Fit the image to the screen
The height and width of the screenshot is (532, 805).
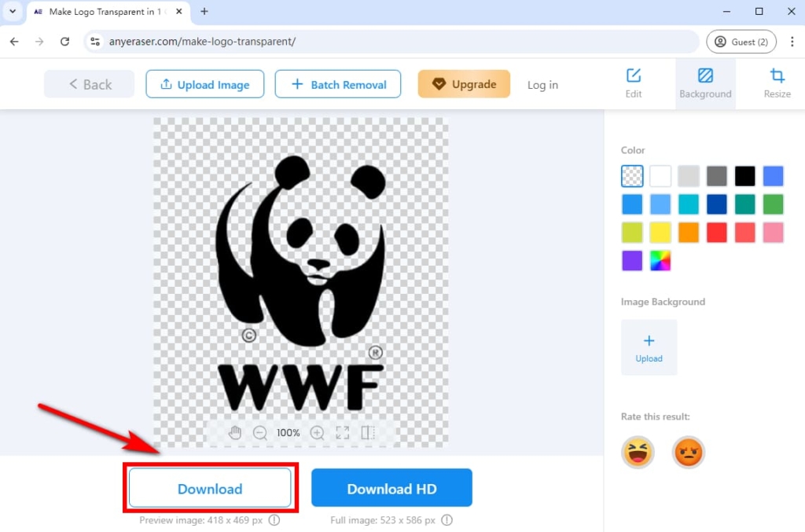[x=342, y=432]
